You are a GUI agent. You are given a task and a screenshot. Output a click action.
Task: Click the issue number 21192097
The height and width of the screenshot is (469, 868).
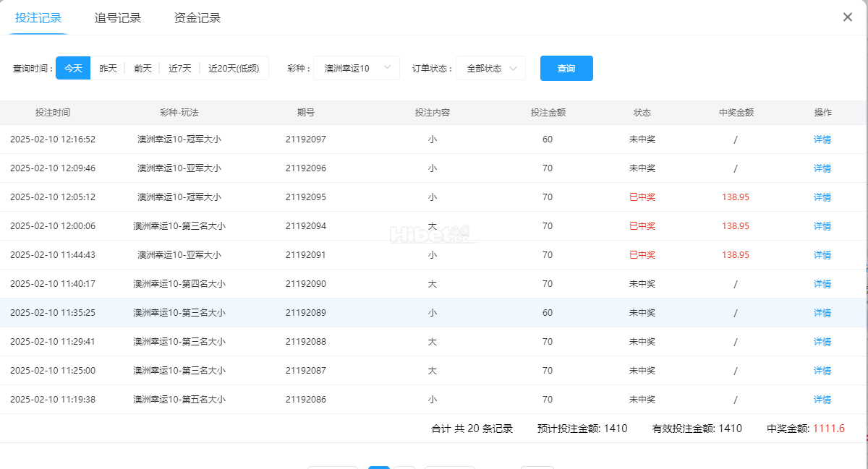[306, 139]
